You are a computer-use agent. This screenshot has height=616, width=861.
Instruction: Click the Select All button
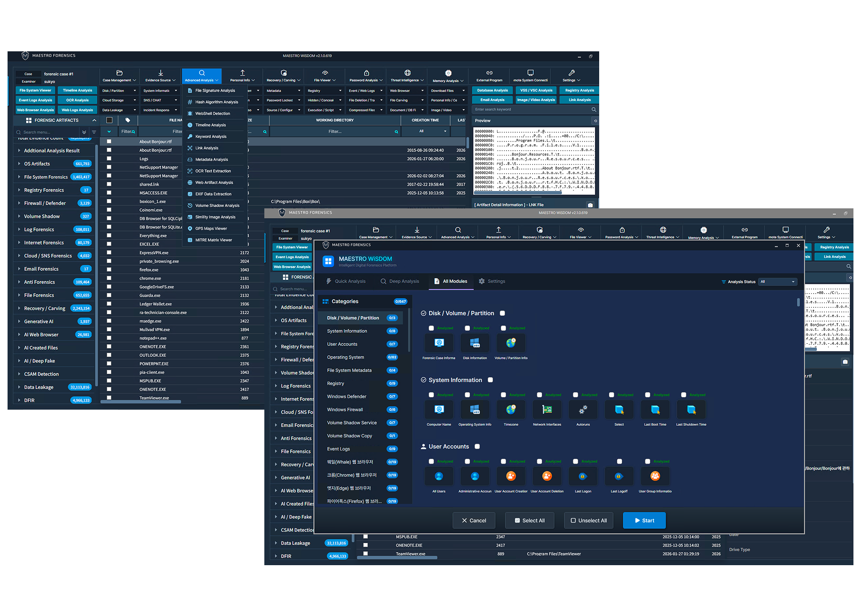click(530, 520)
